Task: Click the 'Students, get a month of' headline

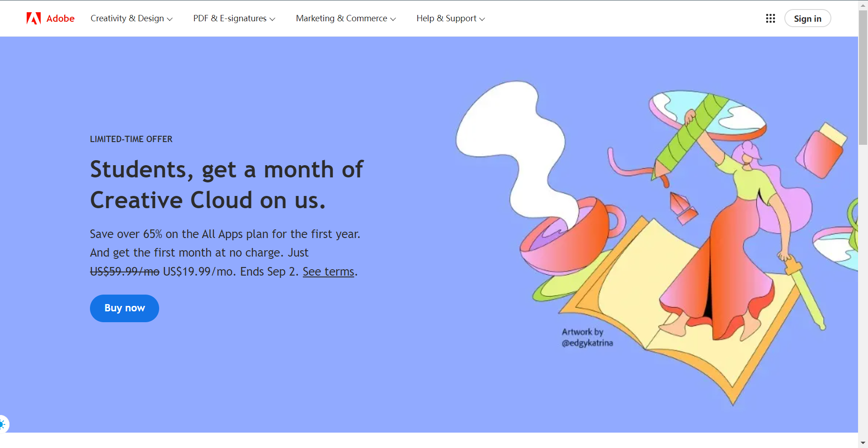Action: pos(226,170)
